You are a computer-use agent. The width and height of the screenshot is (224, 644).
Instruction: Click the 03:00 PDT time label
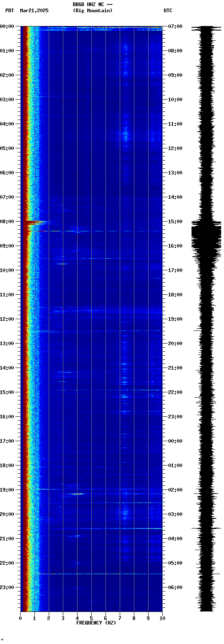point(7,100)
